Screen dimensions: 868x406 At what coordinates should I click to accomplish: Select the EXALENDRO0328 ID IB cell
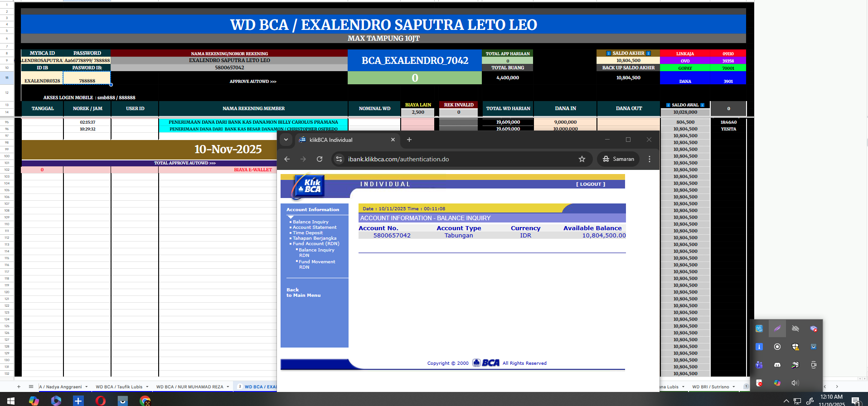(x=42, y=78)
